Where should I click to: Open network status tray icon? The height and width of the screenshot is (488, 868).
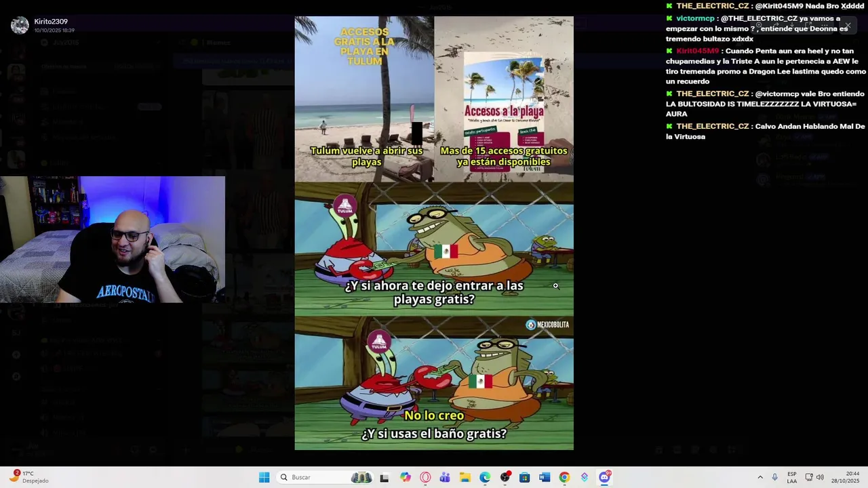click(x=809, y=477)
